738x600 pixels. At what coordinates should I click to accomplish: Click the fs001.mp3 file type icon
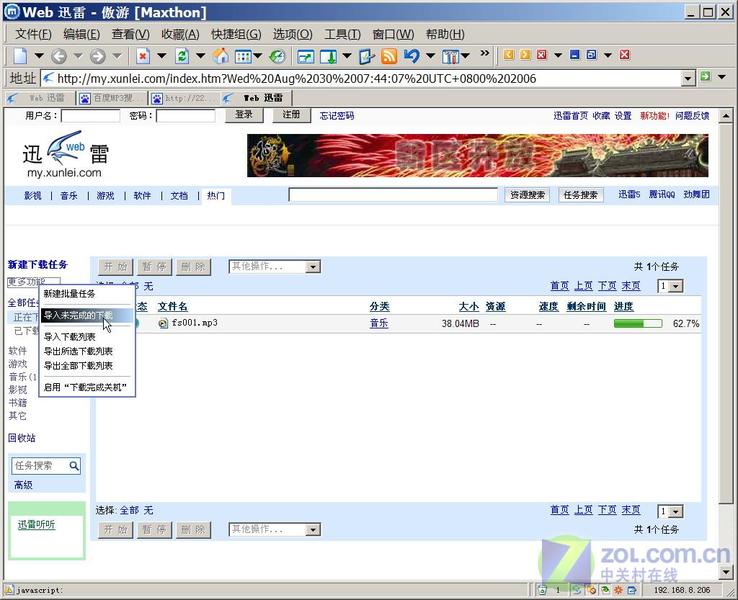point(163,323)
